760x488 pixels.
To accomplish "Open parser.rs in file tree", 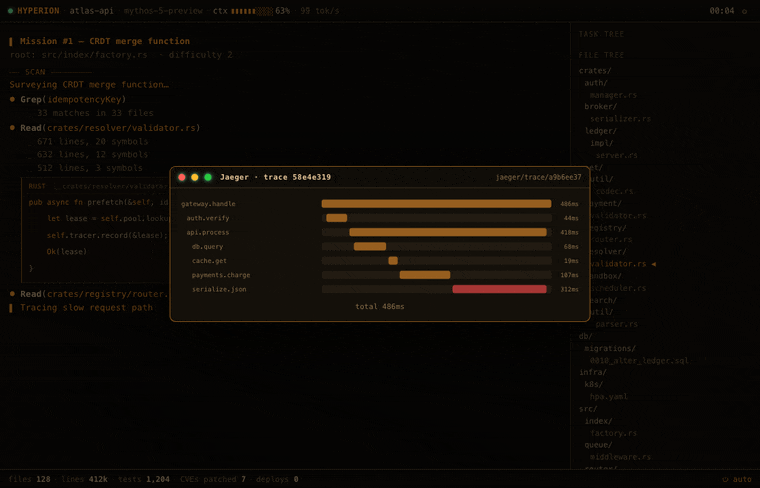I will [x=617, y=324].
